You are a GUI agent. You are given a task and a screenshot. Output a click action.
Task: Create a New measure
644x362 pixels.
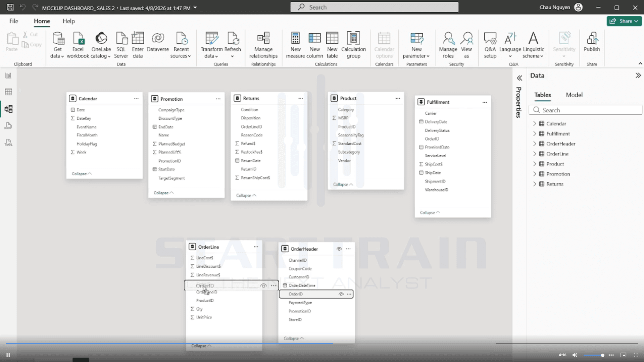(295, 45)
